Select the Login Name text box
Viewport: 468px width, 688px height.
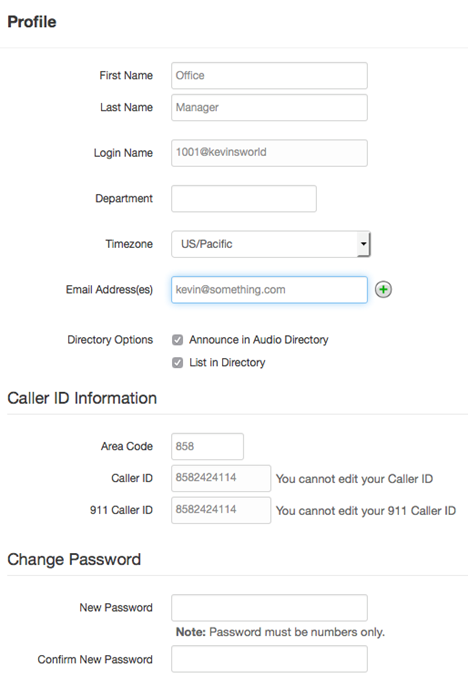(269, 153)
